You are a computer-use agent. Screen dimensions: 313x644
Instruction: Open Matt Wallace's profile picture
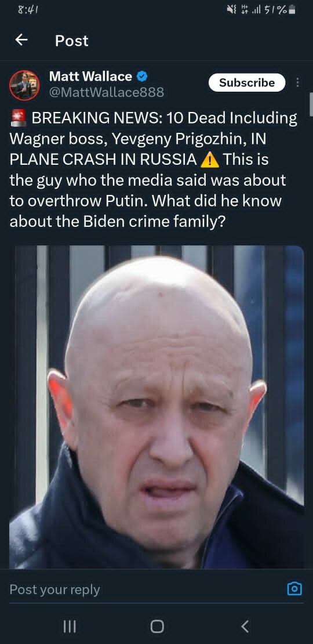point(24,85)
